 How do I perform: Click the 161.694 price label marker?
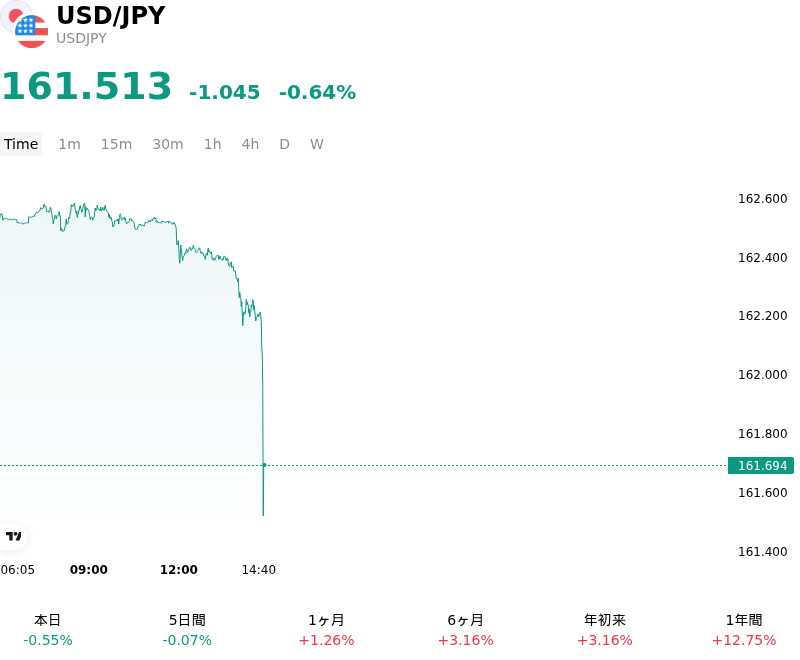tap(760, 465)
